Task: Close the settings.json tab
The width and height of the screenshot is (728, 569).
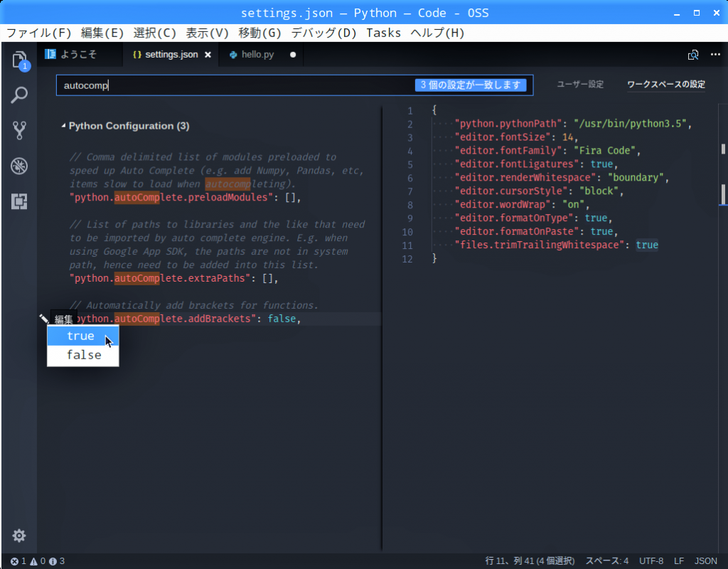Action: [x=208, y=55]
